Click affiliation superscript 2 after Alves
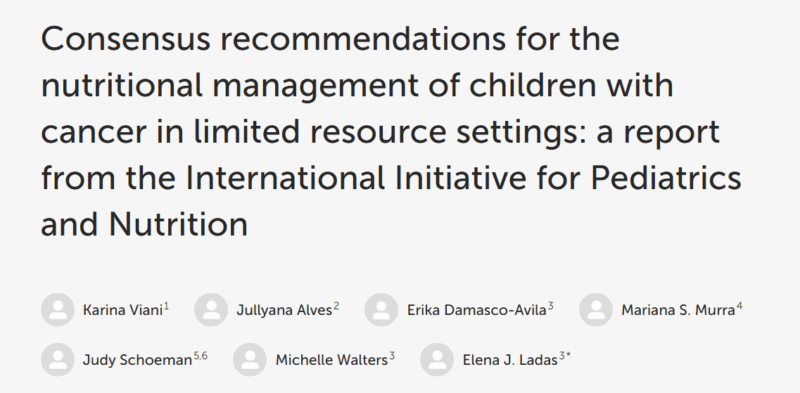Image resolution: width=800 pixels, height=393 pixels. (x=337, y=307)
